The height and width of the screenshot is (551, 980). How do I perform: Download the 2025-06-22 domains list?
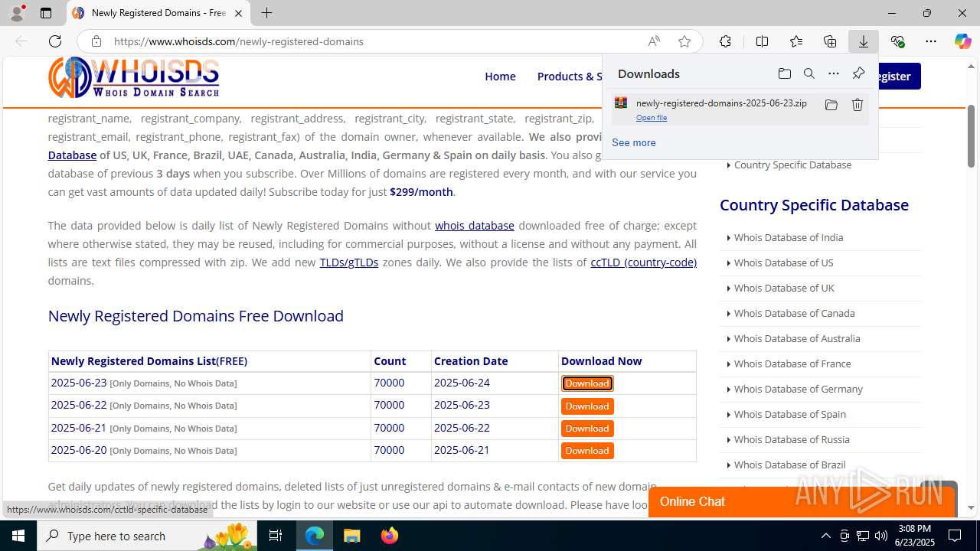[587, 406]
